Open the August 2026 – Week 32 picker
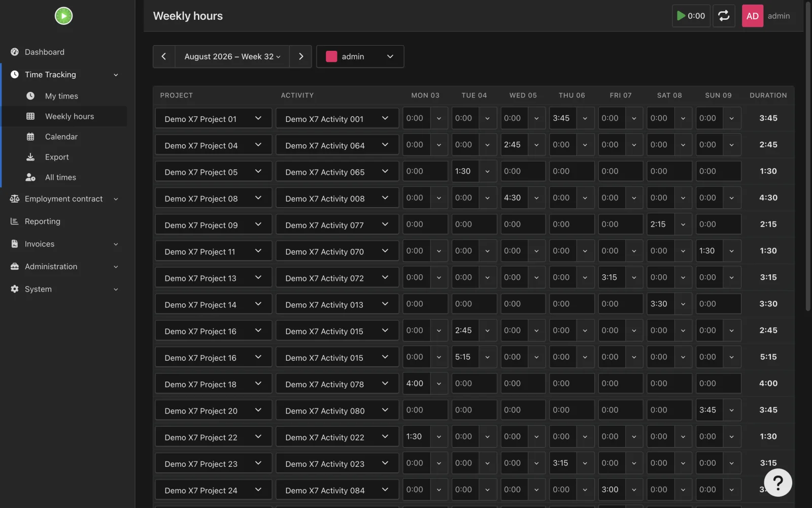 [x=232, y=56]
